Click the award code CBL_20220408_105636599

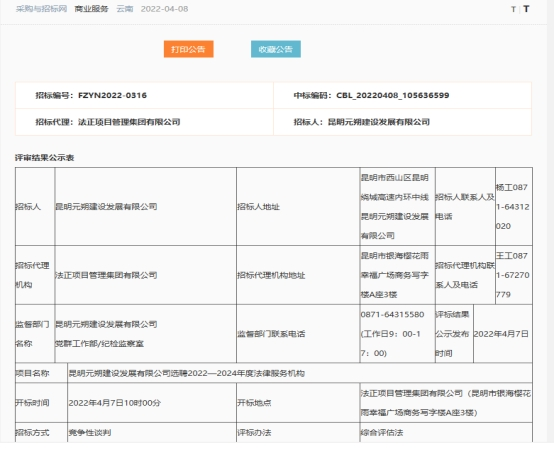[393, 95]
